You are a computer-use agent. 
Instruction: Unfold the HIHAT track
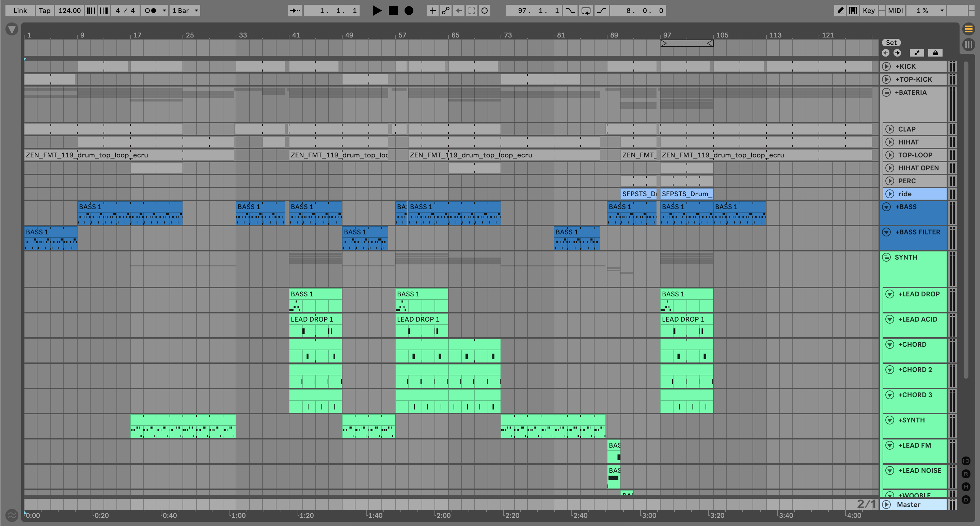(x=889, y=142)
